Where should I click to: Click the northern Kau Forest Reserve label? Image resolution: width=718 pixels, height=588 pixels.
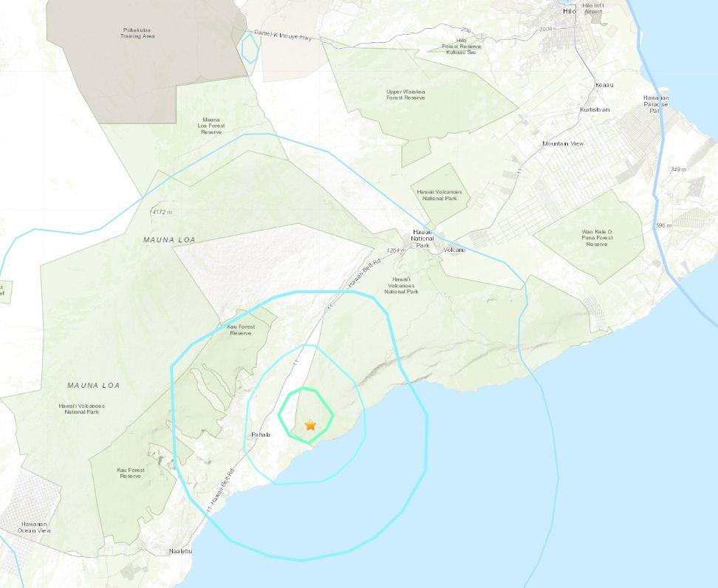point(241,329)
